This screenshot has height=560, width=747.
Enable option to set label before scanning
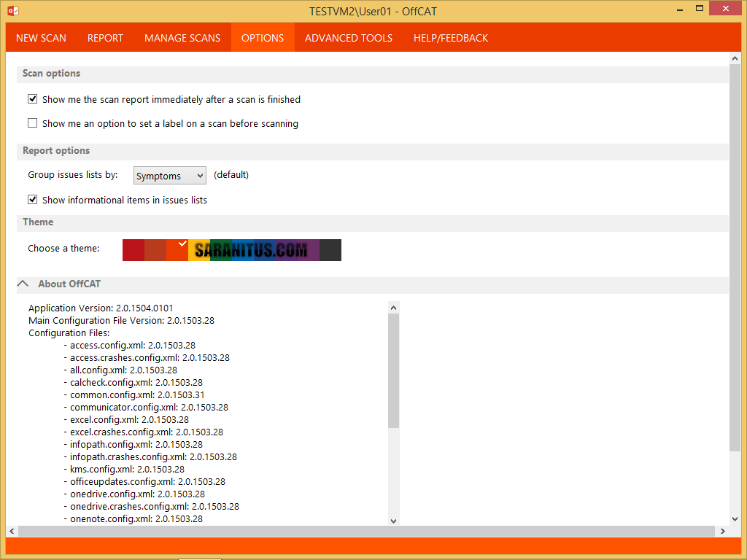pos(32,123)
